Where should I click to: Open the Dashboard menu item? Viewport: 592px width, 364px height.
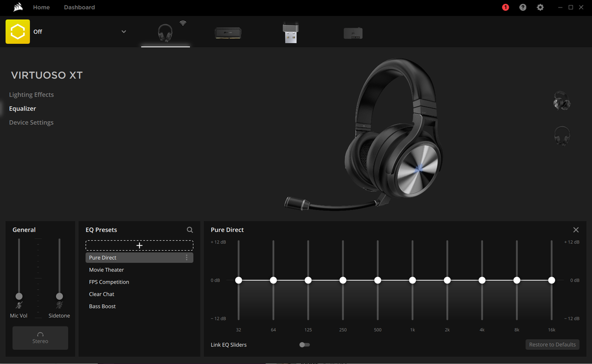pyautogui.click(x=79, y=7)
